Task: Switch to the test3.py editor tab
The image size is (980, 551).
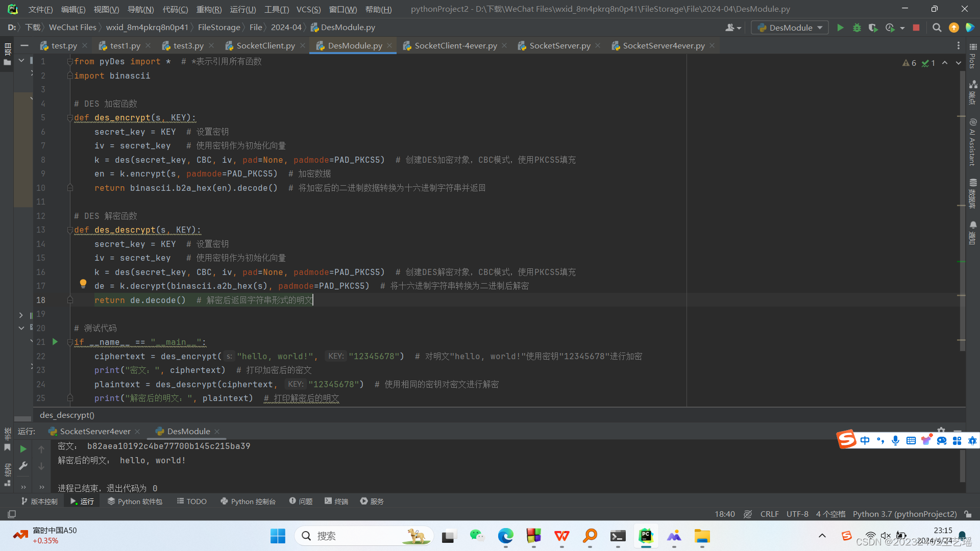Action: (188, 45)
